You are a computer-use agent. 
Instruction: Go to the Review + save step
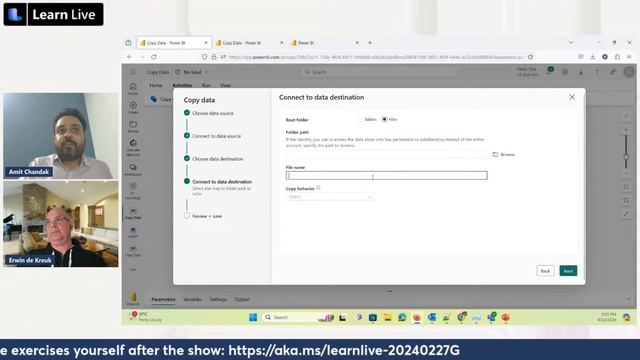tap(207, 216)
